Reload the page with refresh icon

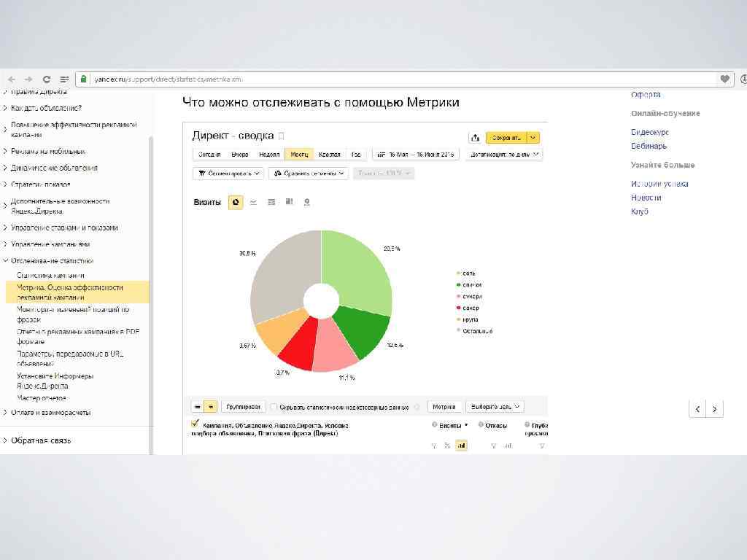tap(46, 79)
